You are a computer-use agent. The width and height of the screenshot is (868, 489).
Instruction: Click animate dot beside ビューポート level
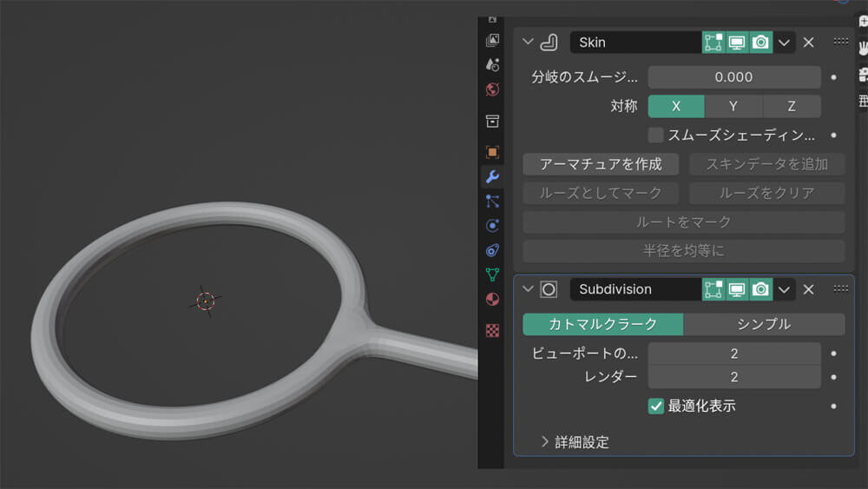(833, 354)
